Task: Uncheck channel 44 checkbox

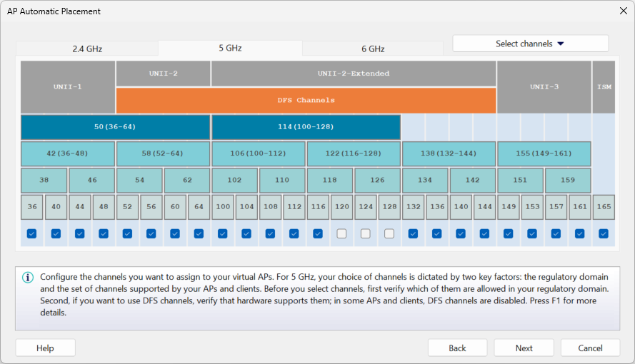Action: (x=80, y=233)
